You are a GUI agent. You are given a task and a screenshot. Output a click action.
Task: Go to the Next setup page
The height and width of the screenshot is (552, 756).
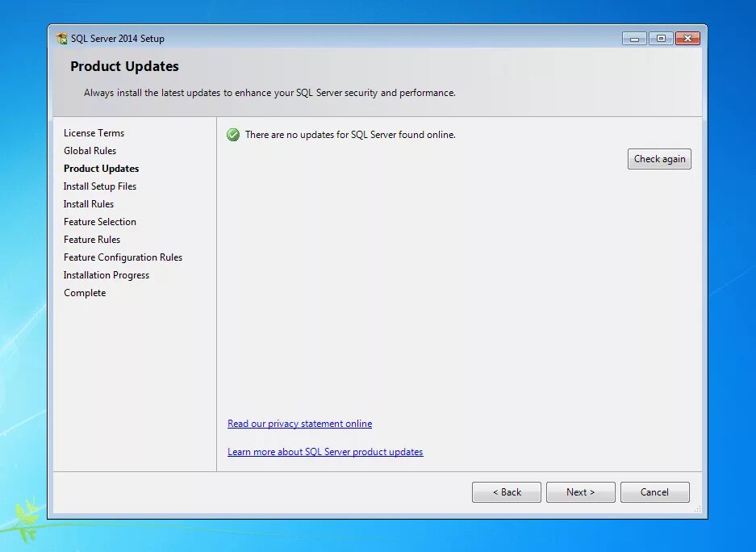580,492
